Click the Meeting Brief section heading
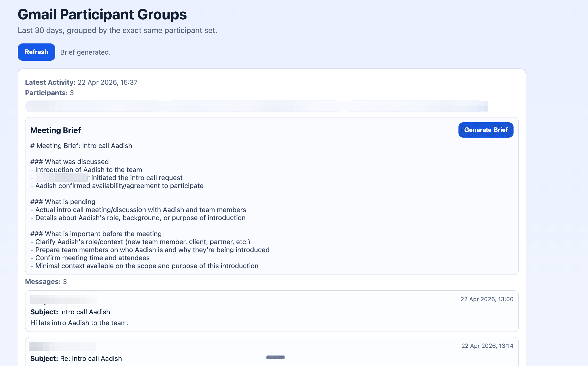This screenshot has height=366, width=588. click(56, 130)
